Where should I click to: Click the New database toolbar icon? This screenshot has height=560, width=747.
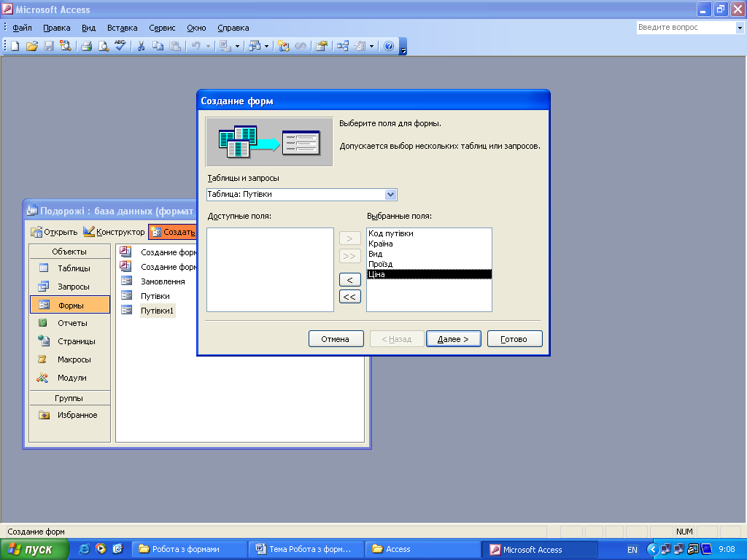click(x=15, y=46)
